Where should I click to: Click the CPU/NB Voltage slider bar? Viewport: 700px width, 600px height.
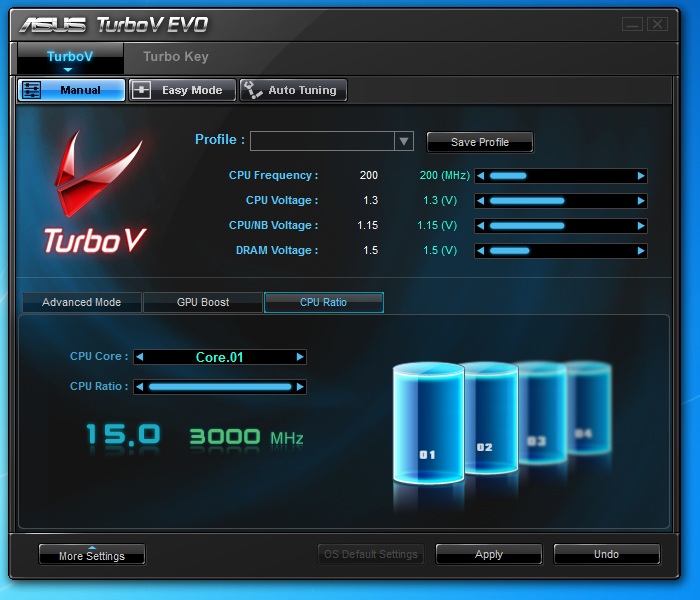(561, 226)
